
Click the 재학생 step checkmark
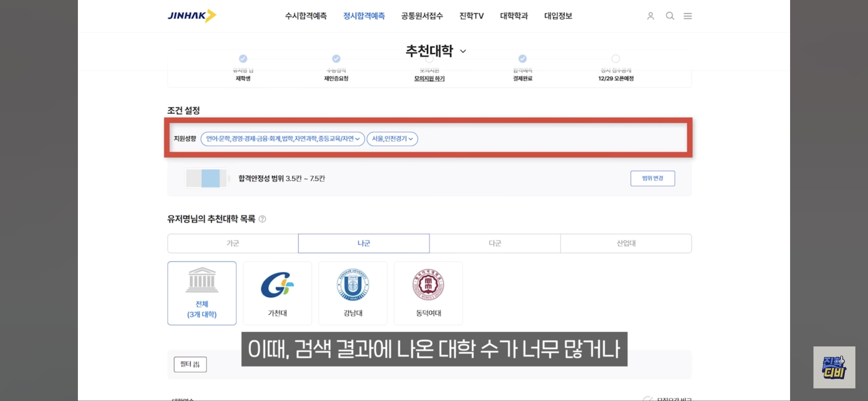pyautogui.click(x=243, y=59)
